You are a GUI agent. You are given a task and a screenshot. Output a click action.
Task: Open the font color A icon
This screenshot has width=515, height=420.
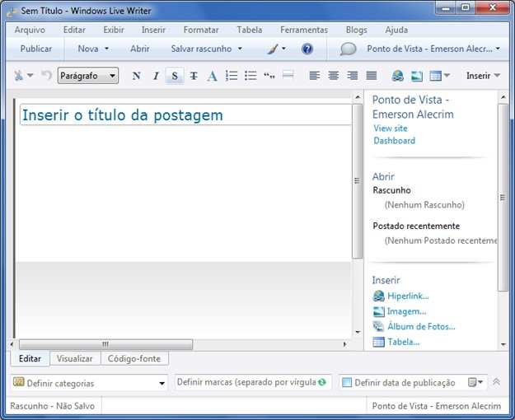click(212, 76)
